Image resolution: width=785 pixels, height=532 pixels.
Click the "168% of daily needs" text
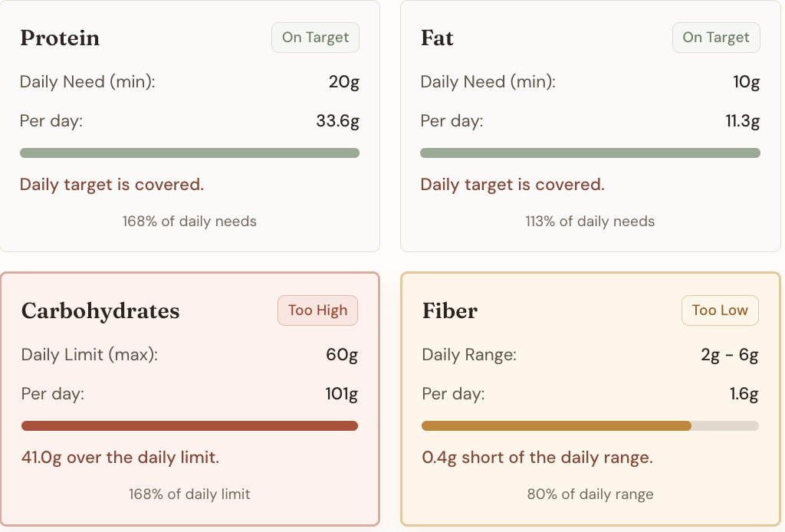pos(189,222)
